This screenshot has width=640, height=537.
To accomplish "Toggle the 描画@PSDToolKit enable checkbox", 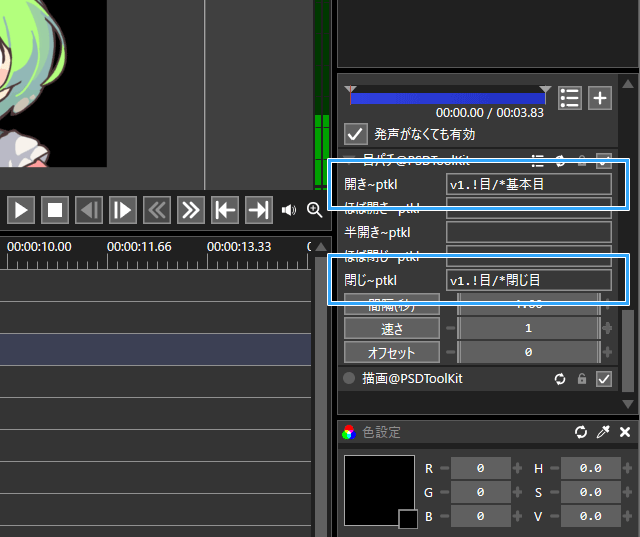I will [x=603, y=379].
